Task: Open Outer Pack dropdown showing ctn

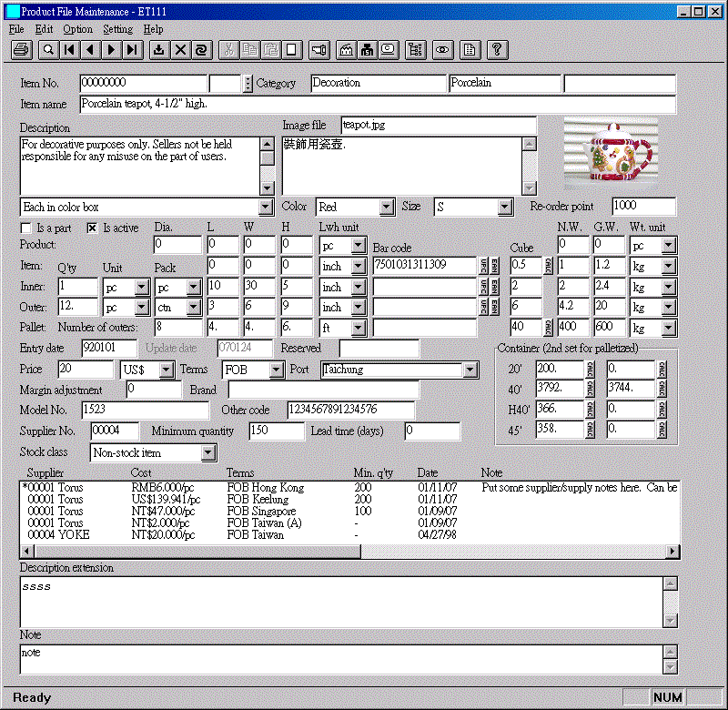Action: [x=194, y=308]
